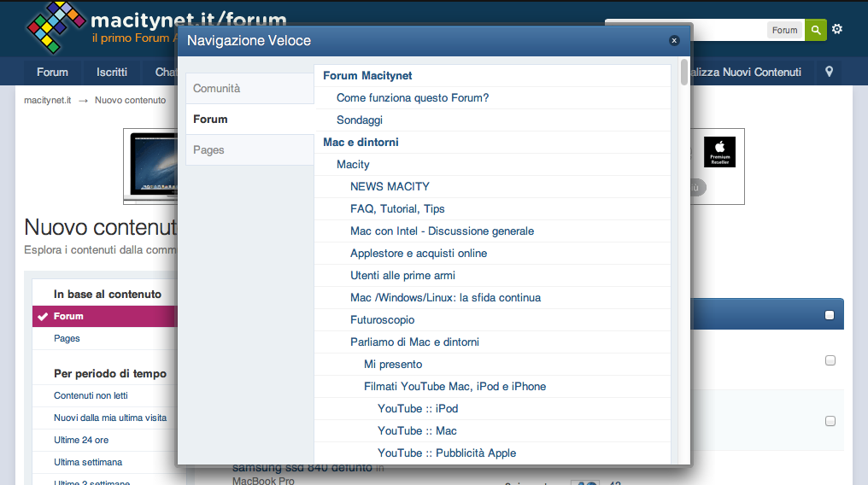The image size is (868, 485).
Task: Open the 'Mi presento' forum
Action: [393, 364]
